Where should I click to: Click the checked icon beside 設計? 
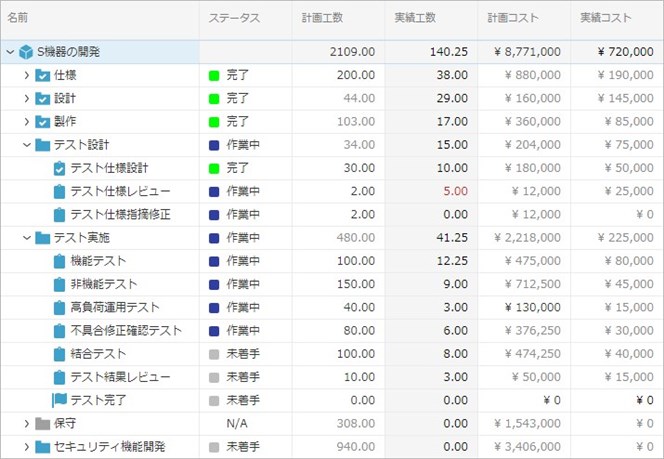click(x=43, y=98)
